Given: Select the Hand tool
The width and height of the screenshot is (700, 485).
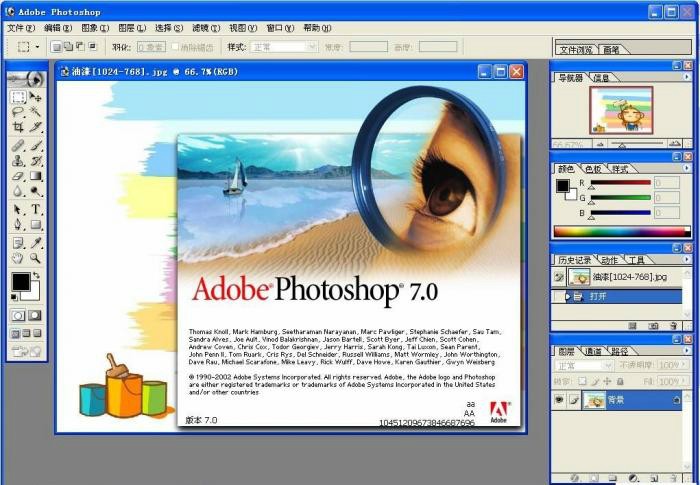Looking at the screenshot, I should pos(18,258).
